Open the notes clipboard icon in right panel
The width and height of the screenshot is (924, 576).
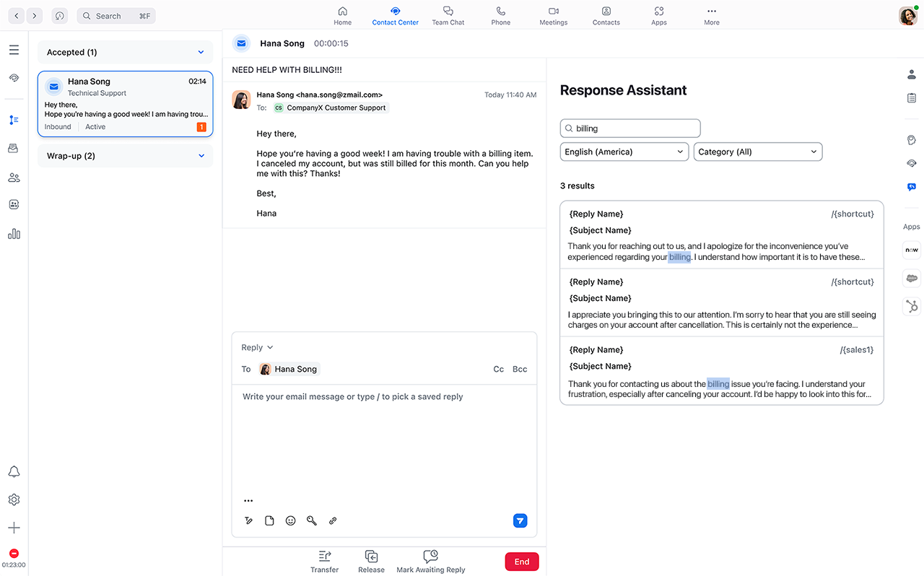tap(912, 97)
